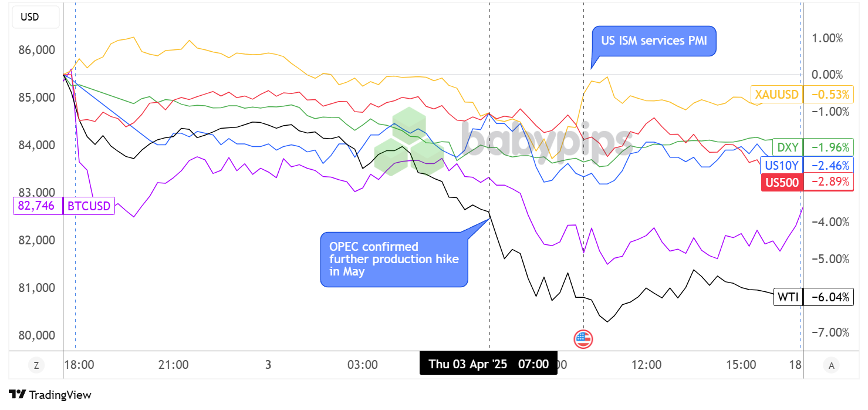Select the XAUUSD series label
868x410 pixels.
(776, 95)
